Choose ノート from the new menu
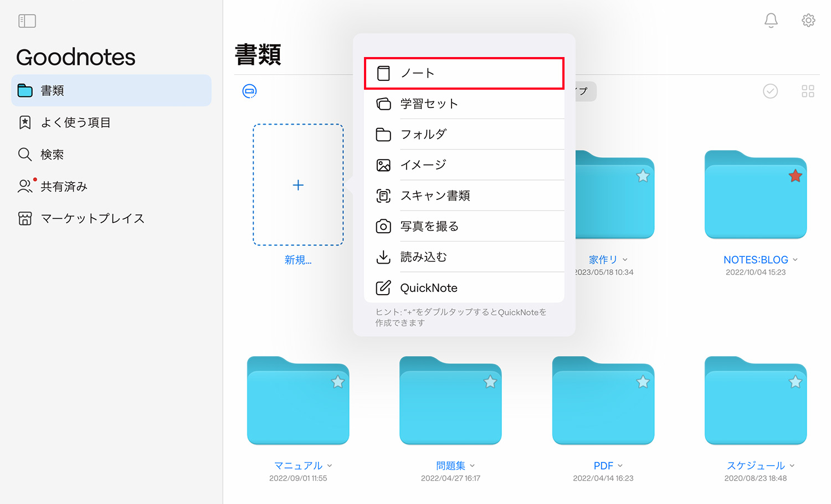 pos(464,73)
